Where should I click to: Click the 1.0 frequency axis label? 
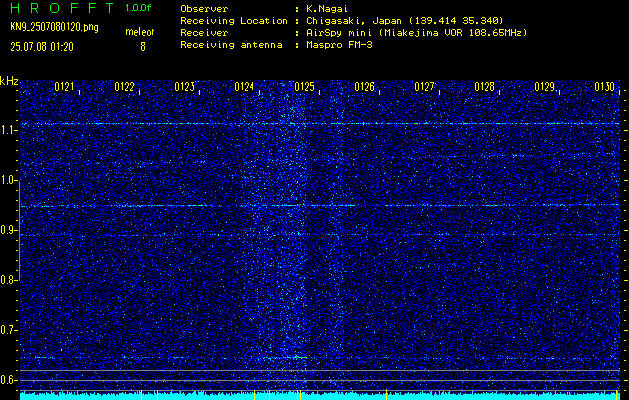pyautogui.click(x=8, y=181)
